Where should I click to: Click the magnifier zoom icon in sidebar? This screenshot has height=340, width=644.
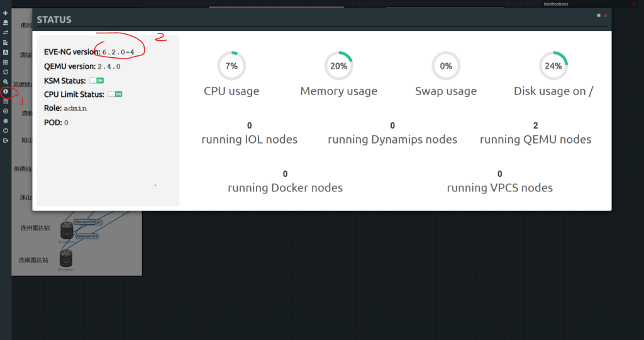[x=6, y=82]
